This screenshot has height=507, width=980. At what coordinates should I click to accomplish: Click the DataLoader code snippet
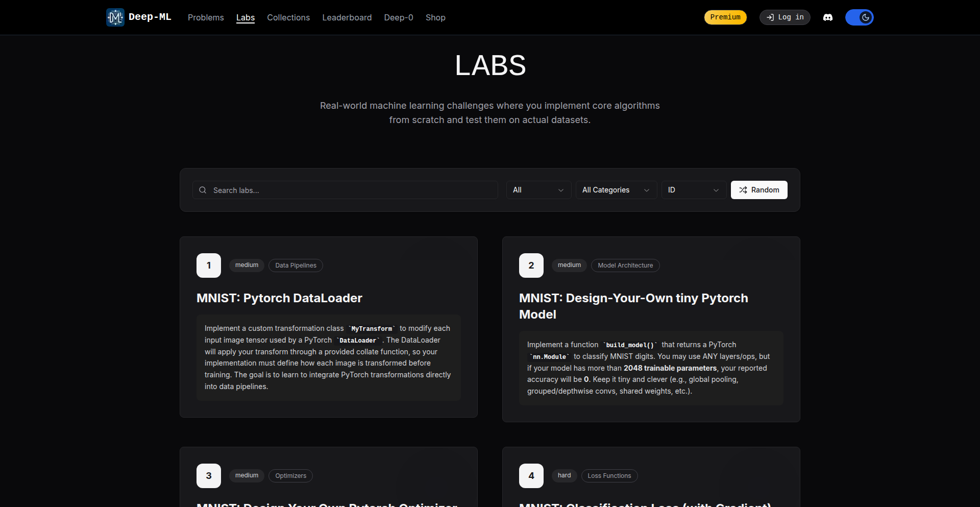tap(358, 341)
